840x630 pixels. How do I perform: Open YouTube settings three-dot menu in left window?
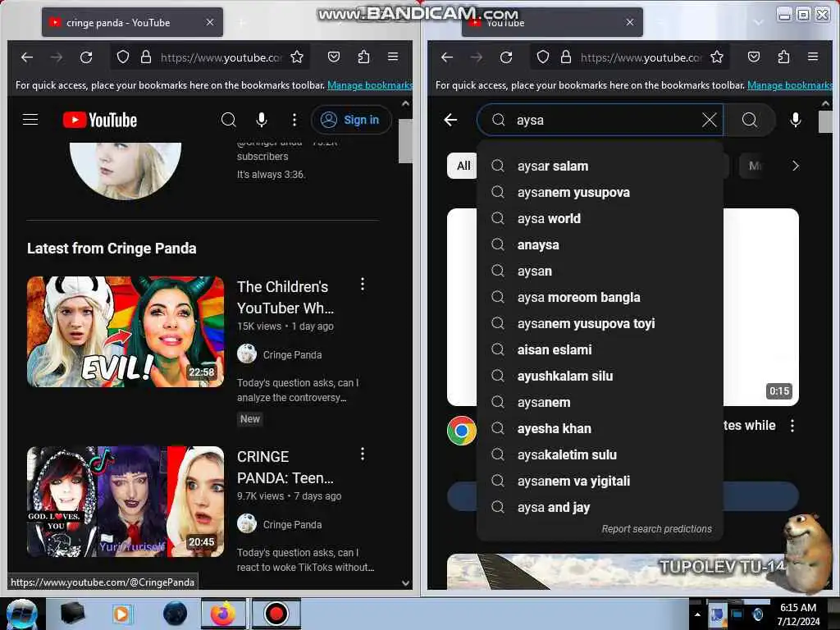pos(294,120)
